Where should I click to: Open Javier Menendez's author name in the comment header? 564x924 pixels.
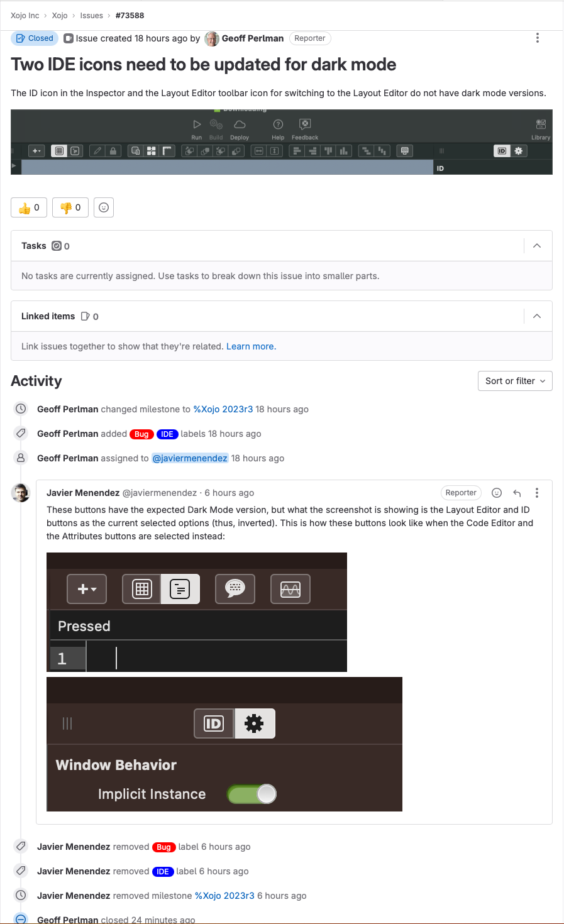[83, 493]
